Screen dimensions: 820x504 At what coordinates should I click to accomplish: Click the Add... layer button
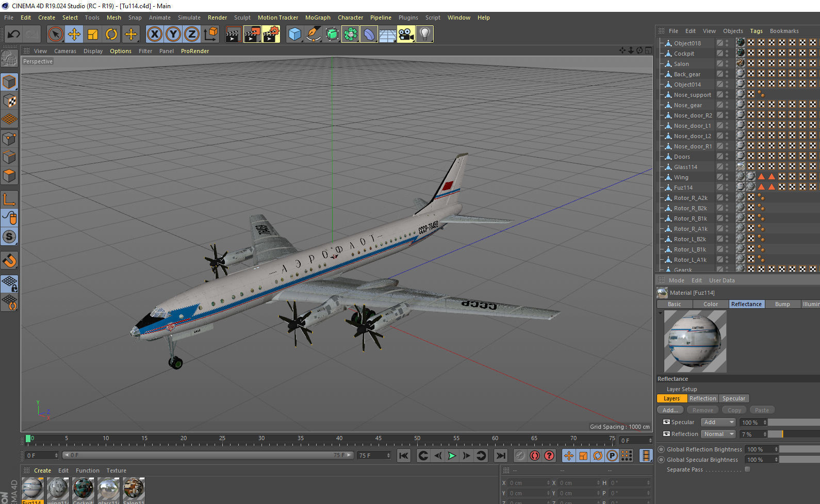(x=670, y=410)
